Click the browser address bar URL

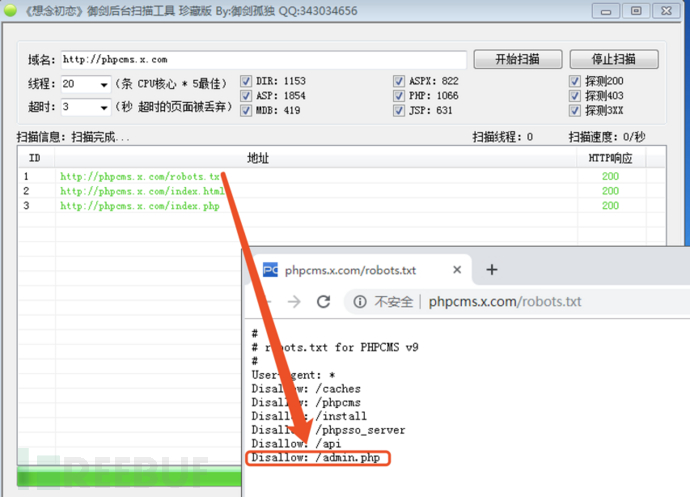click(x=505, y=302)
